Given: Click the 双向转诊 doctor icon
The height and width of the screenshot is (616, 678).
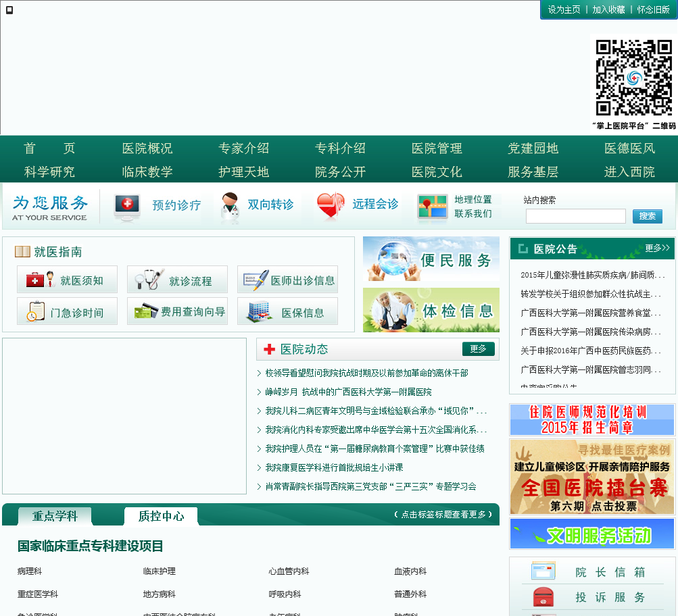Looking at the screenshot, I should pyautogui.click(x=230, y=207).
